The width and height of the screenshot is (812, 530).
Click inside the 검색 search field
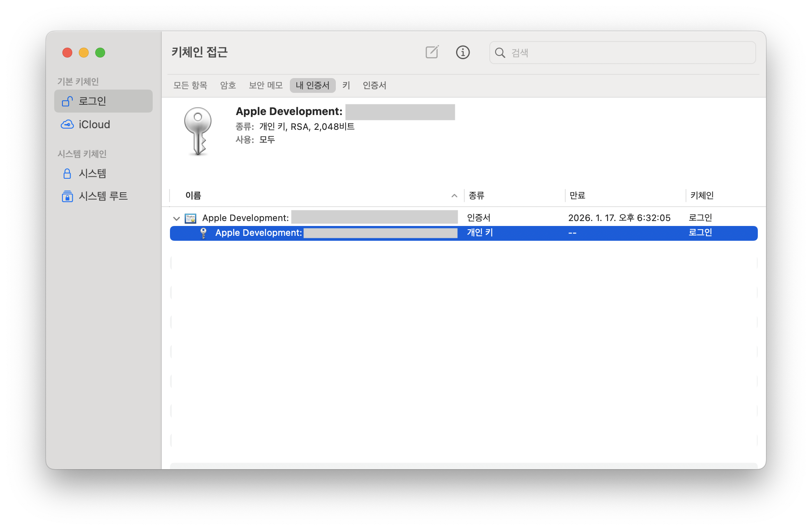(x=628, y=53)
